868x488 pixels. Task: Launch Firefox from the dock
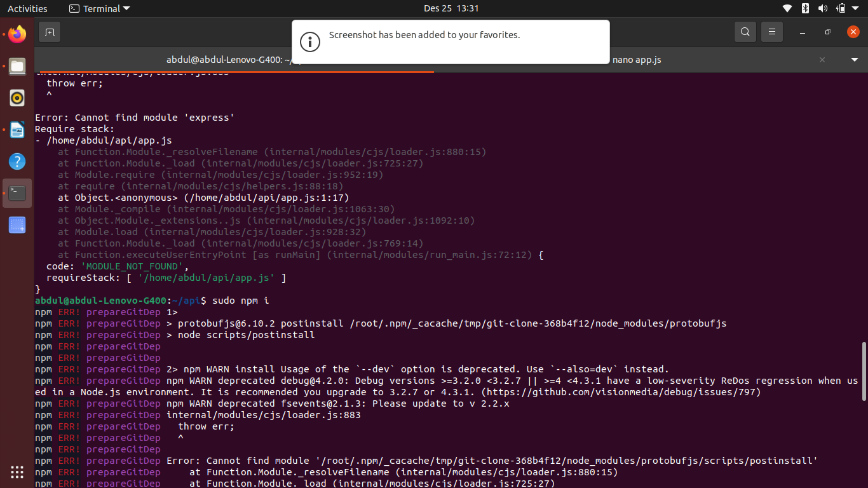coord(17,34)
